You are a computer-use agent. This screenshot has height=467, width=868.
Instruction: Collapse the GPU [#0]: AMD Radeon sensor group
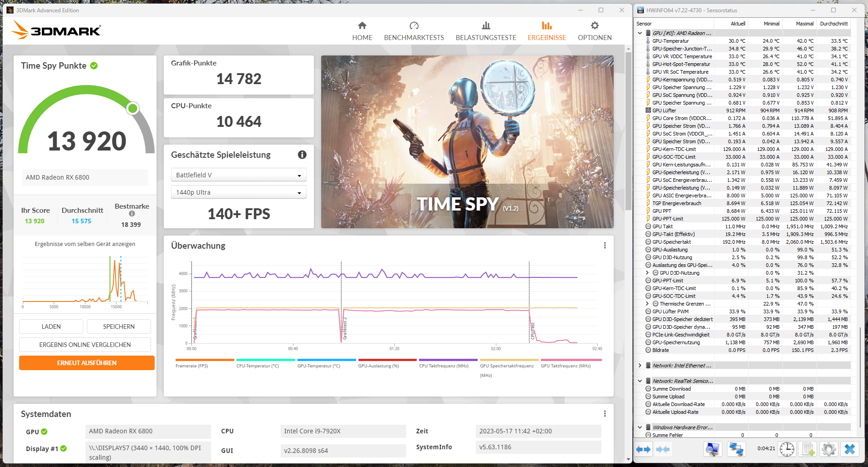pyautogui.click(x=640, y=33)
